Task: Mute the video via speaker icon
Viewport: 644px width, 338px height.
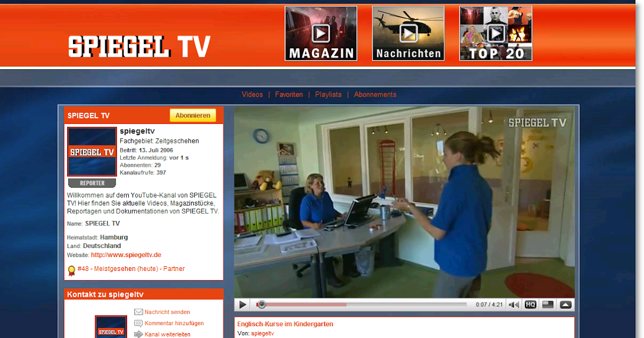Action: (x=514, y=305)
